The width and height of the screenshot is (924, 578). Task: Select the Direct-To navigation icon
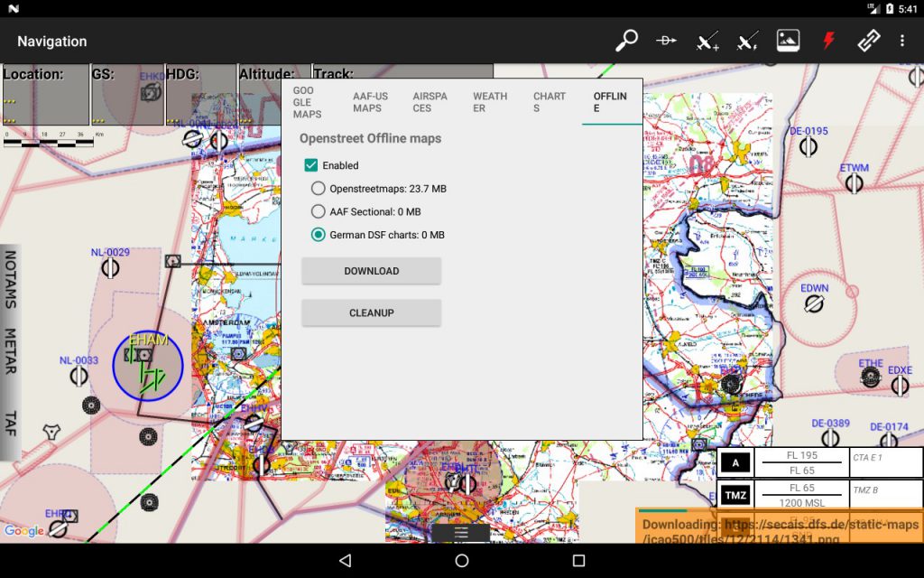pos(666,41)
